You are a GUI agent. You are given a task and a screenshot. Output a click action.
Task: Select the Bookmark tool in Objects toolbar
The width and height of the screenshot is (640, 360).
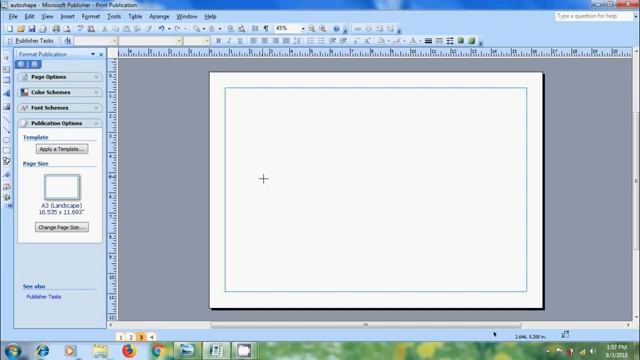pyautogui.click(x=7, y=175)
